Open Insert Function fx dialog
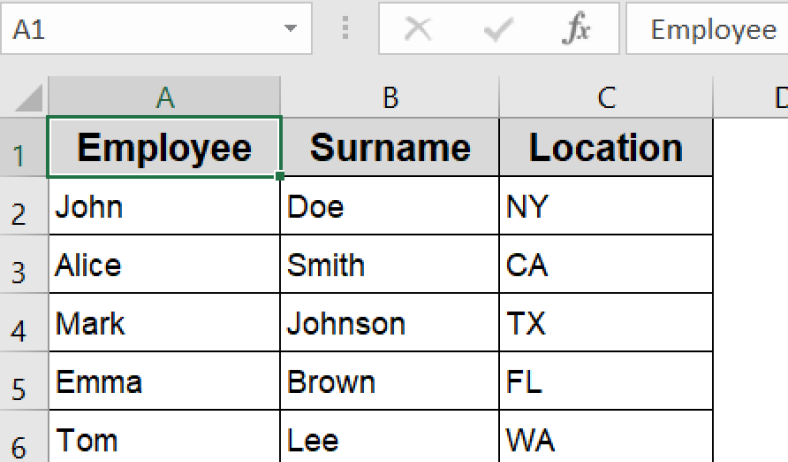The height and width of the screenshot is (462, 788). click(x=575, y=30)
